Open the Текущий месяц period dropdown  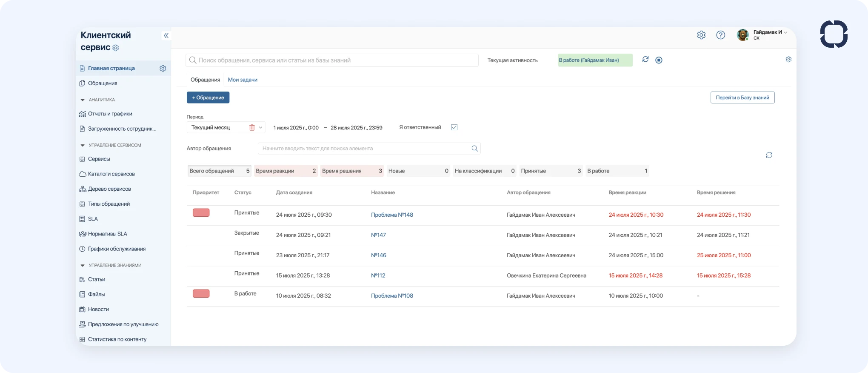(x=261, y=127)
